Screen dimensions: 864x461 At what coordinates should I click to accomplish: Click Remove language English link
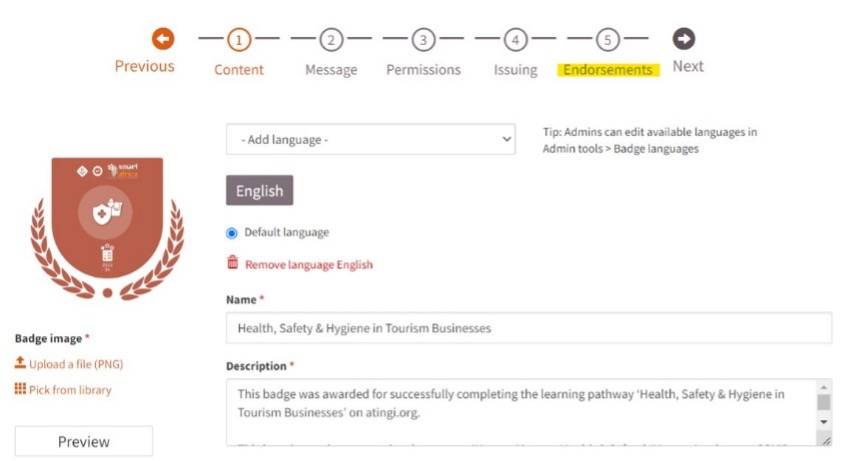[309, 265]
